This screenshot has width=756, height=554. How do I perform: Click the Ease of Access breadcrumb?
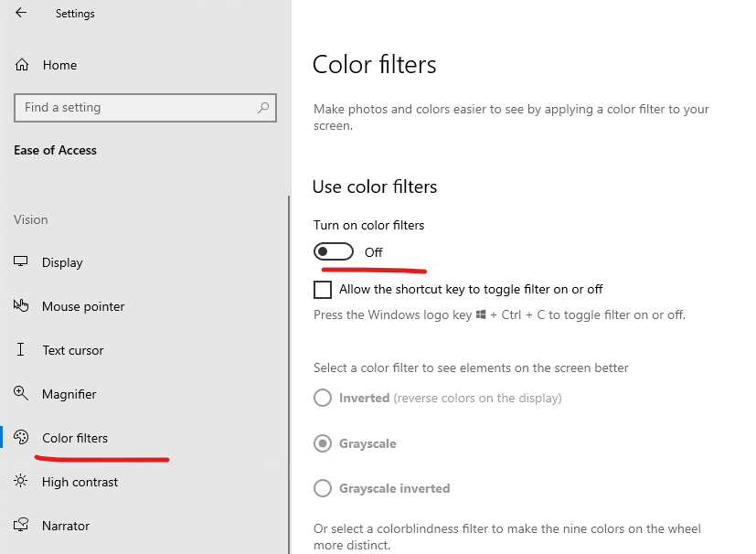[x=54, y=150]
